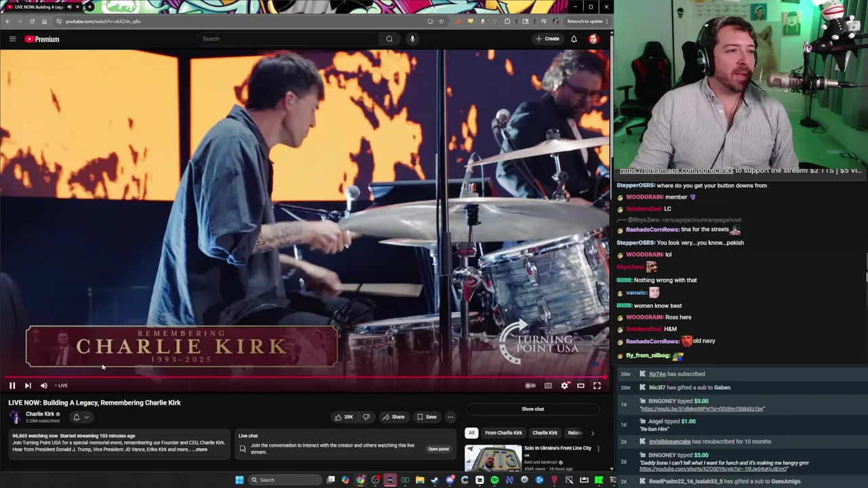Open streamlabs link in stream chat
Screen dimensions: 868x488
(x=676, y=171)
